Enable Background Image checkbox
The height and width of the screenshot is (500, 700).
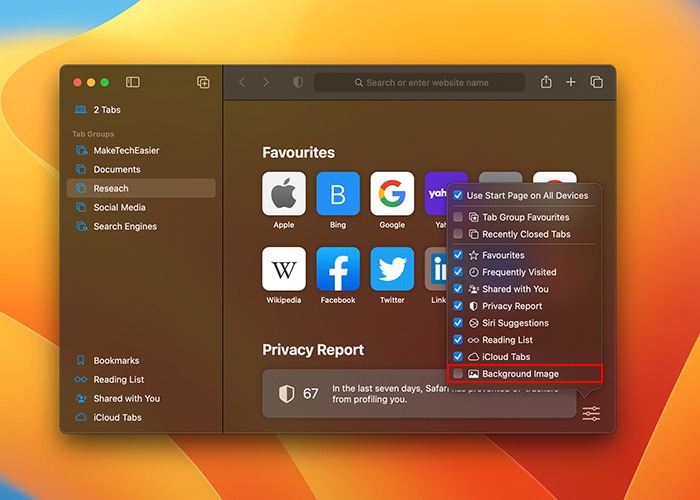(458, 374)
